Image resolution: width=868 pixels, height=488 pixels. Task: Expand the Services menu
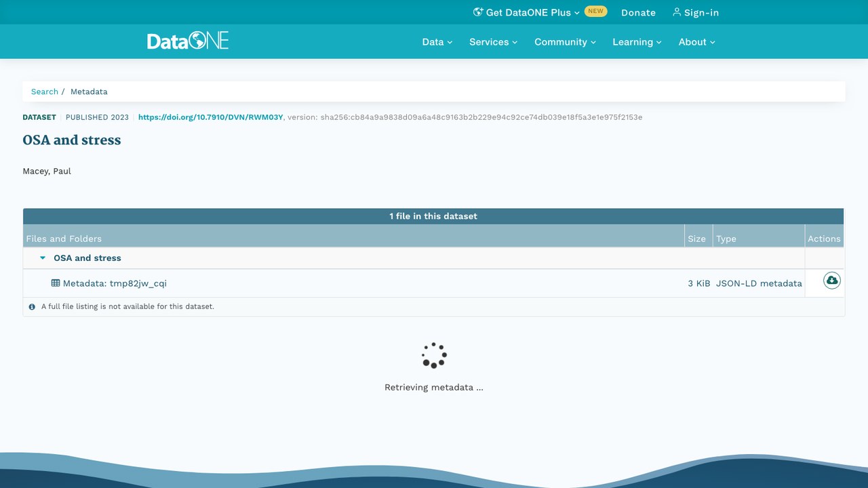click(494, 42)
